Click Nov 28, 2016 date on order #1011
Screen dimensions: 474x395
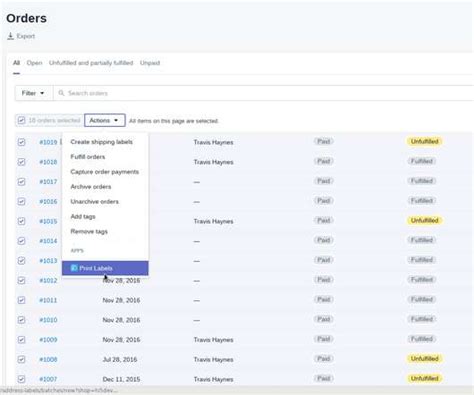pos(121,300)
